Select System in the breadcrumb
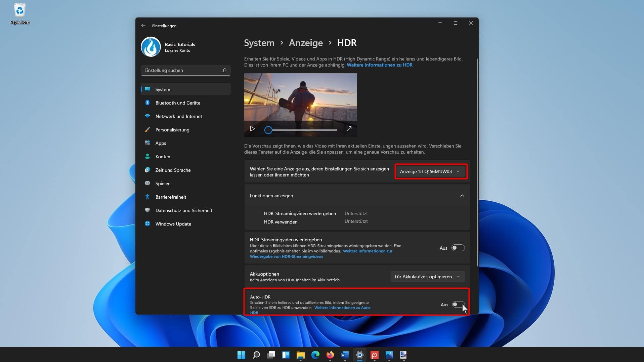 tap(259, 43)
